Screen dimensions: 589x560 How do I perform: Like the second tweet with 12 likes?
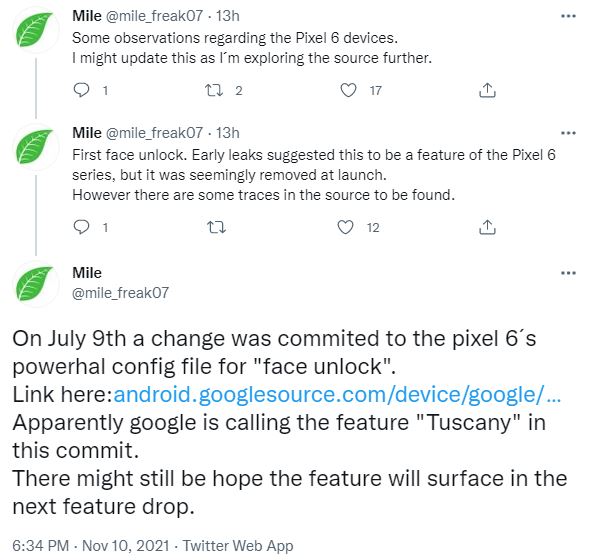point(345,227)
